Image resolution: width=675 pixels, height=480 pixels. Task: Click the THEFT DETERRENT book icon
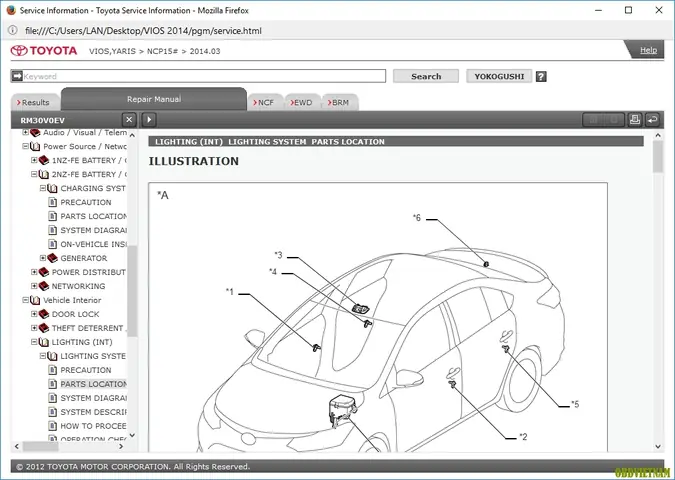(44, 328)
